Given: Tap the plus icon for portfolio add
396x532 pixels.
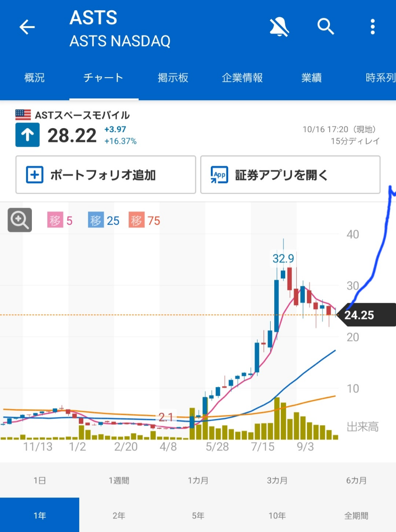Looking at the screenshot, I should tap(35, 175).
